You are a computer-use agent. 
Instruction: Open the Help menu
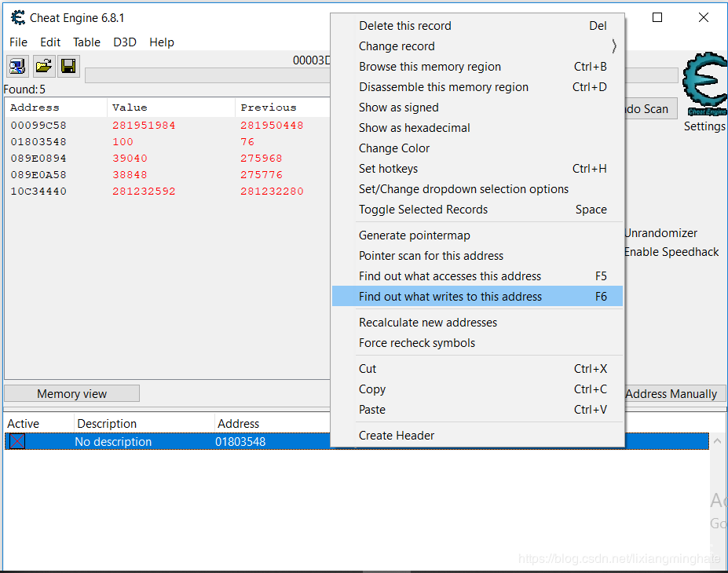(162, 42)
